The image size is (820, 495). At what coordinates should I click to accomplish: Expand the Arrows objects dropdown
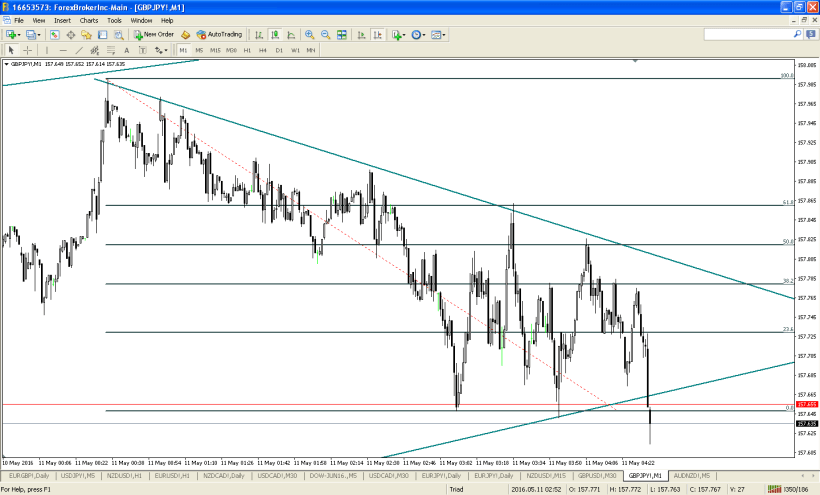click(x=166, y=50)
